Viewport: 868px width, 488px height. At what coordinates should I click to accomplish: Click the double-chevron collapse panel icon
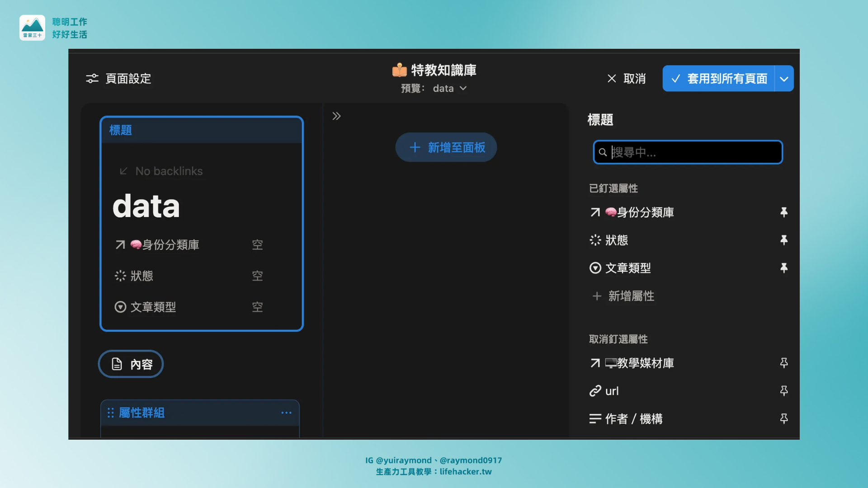coord(336,116)
